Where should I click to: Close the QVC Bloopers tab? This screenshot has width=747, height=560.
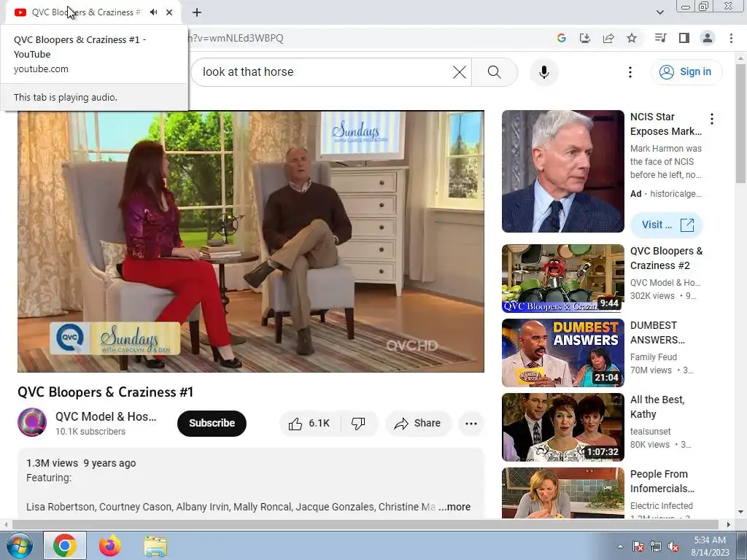coord(169,12)
